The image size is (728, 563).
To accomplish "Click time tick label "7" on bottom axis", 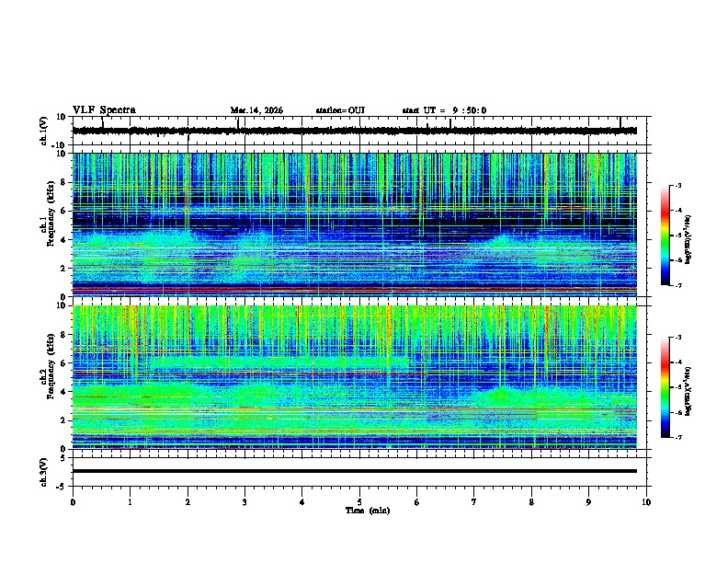I will tap(474, 502).
